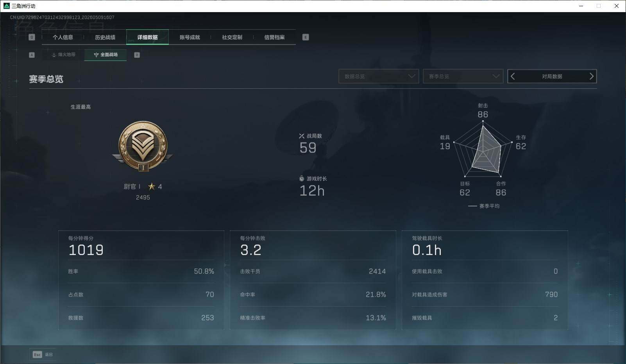Viewport: 626px width, 364px height.
Task: Click the A key hint icon
Action: coord(32,55)
